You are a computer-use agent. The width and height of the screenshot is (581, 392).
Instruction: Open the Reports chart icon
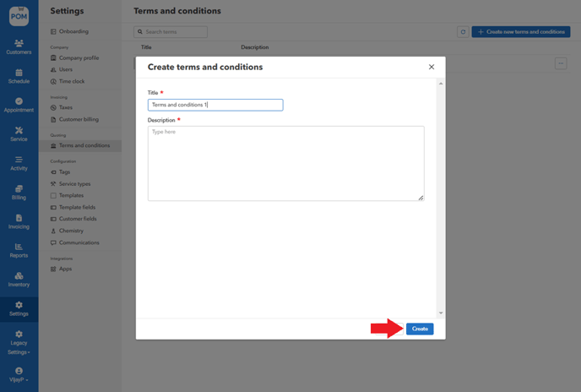19,250
